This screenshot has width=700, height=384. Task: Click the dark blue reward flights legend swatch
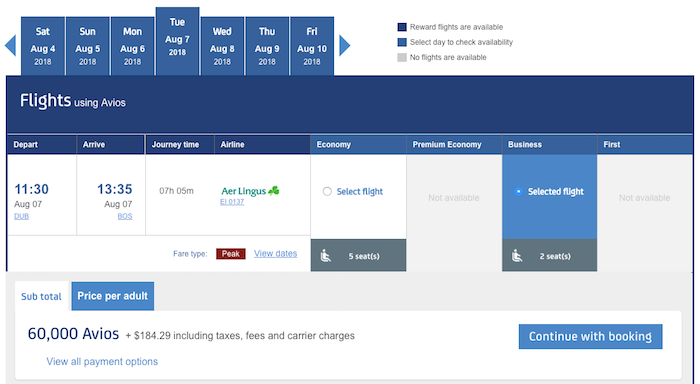click(402, 27)
